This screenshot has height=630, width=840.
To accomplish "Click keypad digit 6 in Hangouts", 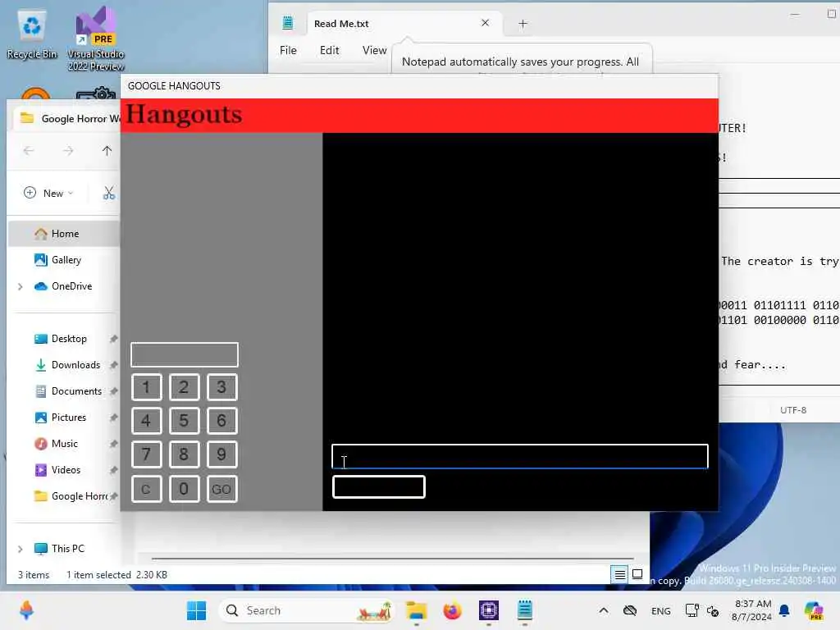I will [x=221, y=421].
